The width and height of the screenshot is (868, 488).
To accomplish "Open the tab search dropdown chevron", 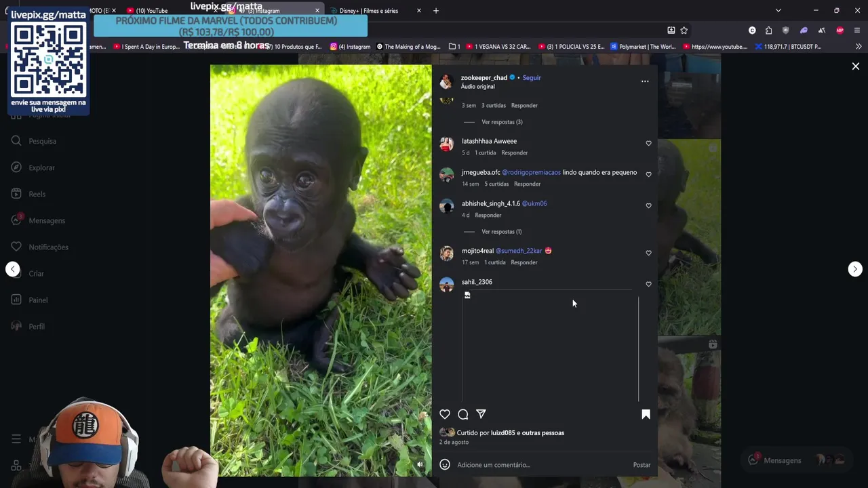I will pyautogui.click(x=778, y=11).
